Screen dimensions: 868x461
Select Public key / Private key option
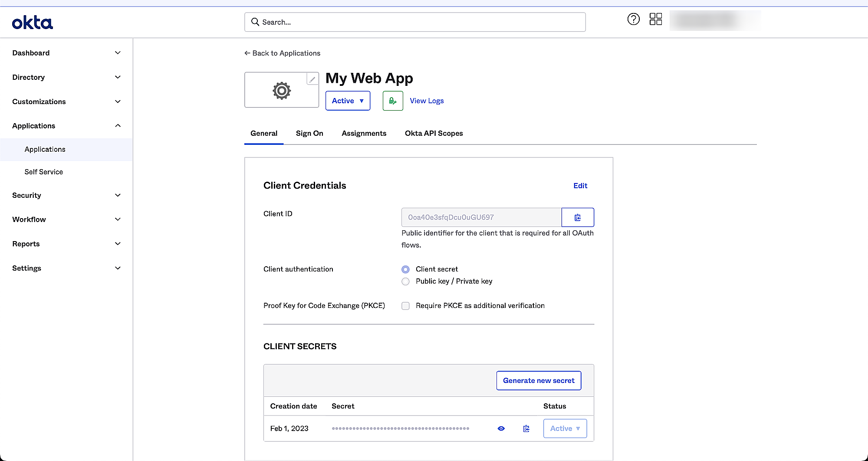(x=405, y=281)
